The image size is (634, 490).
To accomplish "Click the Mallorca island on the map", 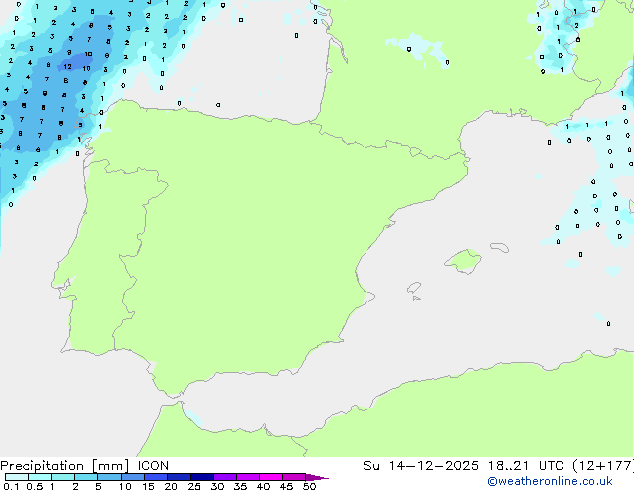I will click(x=463, y=261).
